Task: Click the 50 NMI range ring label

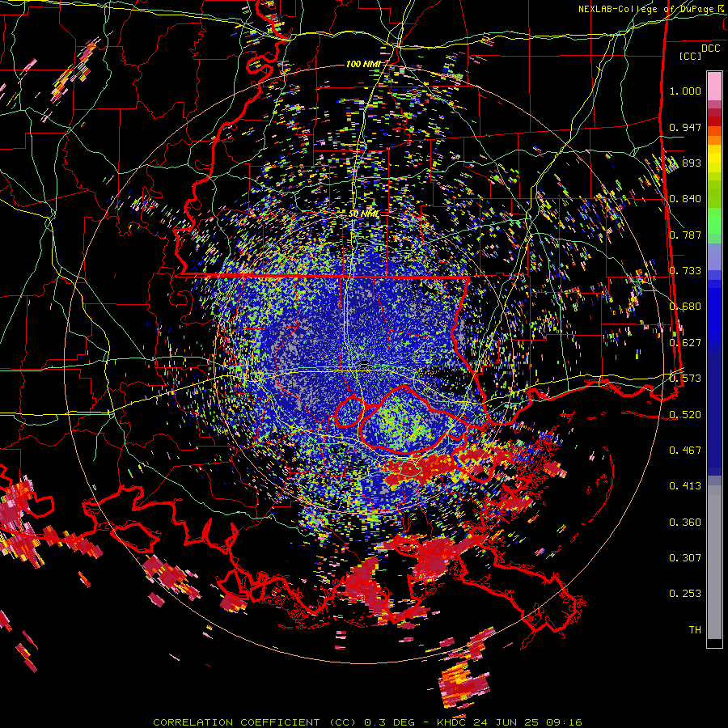Action: 363,214
